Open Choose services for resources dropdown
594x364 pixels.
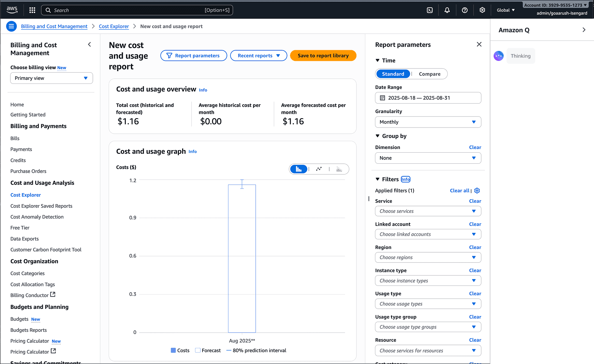click(428, 350)
